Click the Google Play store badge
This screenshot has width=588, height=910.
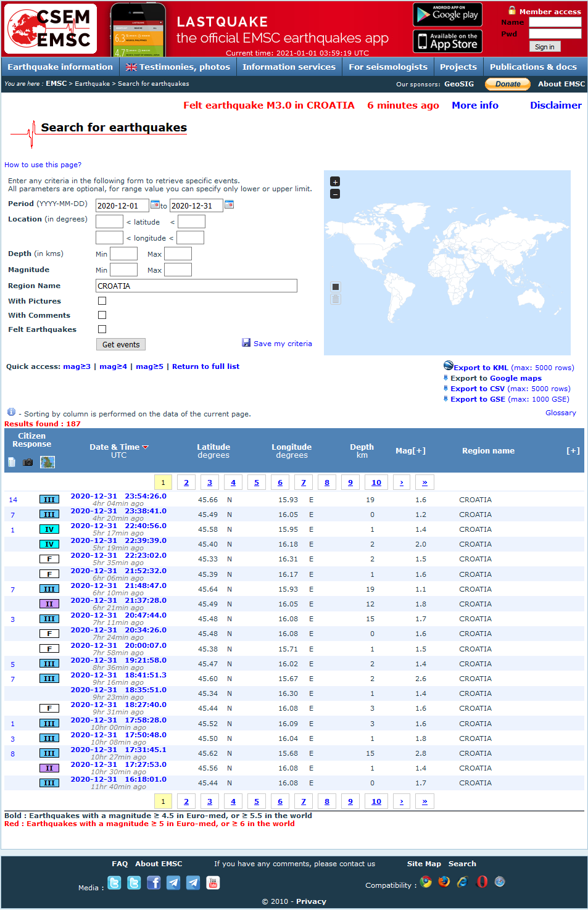point(447,14)
